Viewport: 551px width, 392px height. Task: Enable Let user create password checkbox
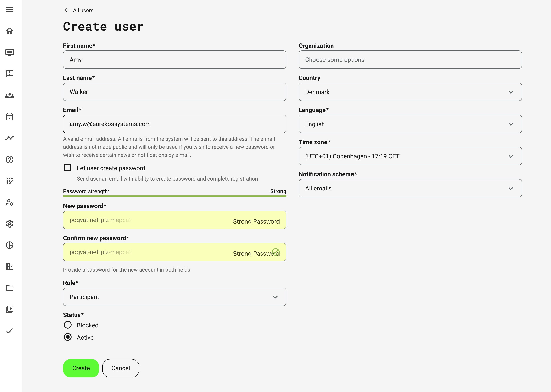[x=67, y=168]
